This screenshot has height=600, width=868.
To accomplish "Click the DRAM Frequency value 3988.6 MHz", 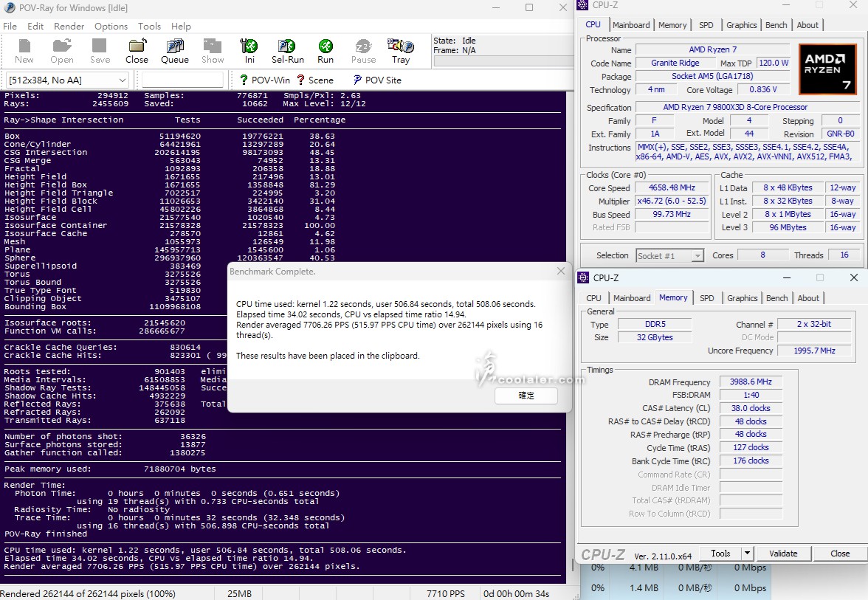I will pos(751,382).
